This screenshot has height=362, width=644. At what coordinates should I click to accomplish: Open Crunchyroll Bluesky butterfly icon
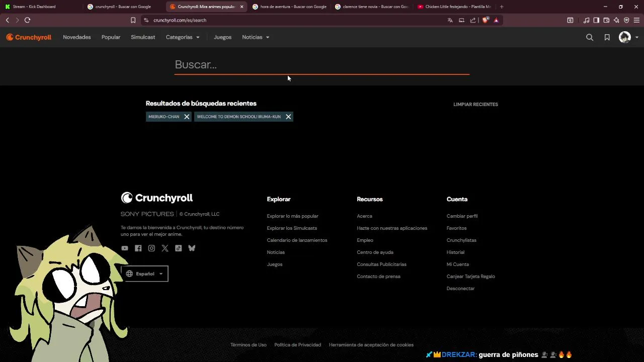[192, 248]
